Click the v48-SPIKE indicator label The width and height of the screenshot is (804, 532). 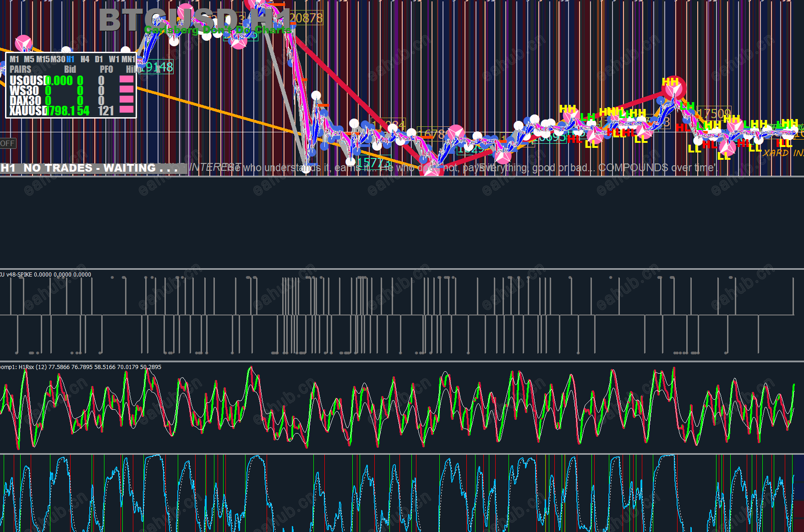[45, 275]
